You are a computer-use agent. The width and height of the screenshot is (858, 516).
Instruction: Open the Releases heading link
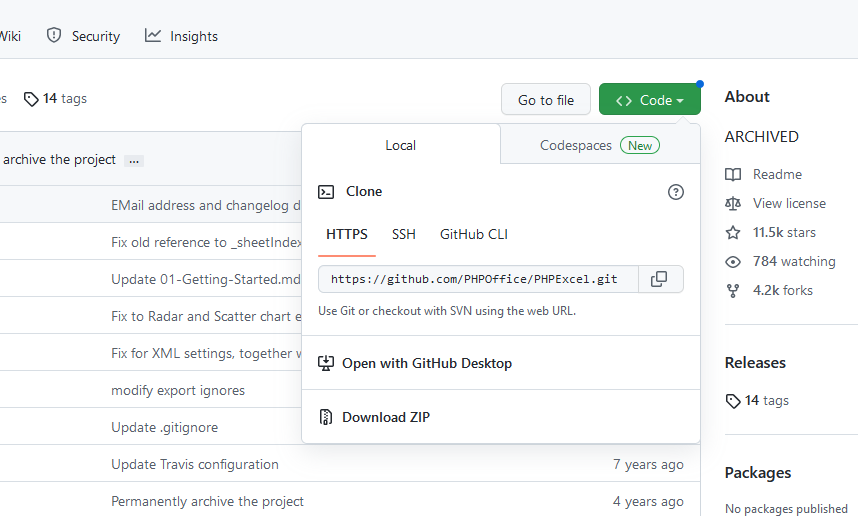[755, 363]
